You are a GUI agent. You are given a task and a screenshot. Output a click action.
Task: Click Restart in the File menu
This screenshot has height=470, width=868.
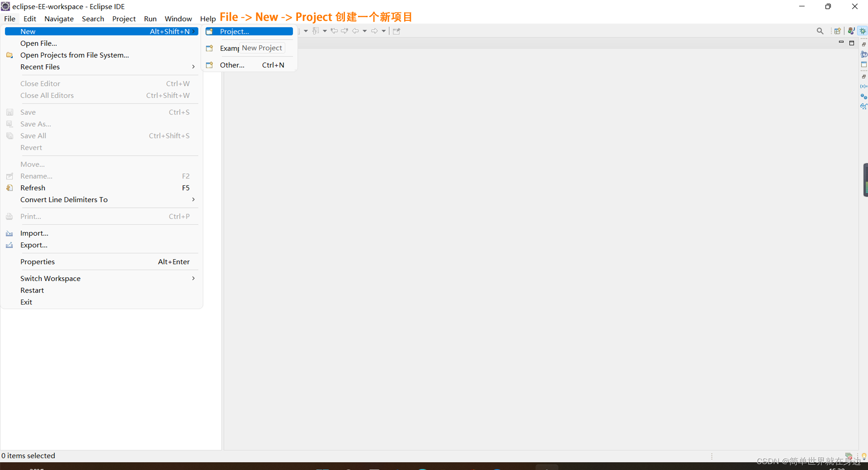click(x=32, y=290)
